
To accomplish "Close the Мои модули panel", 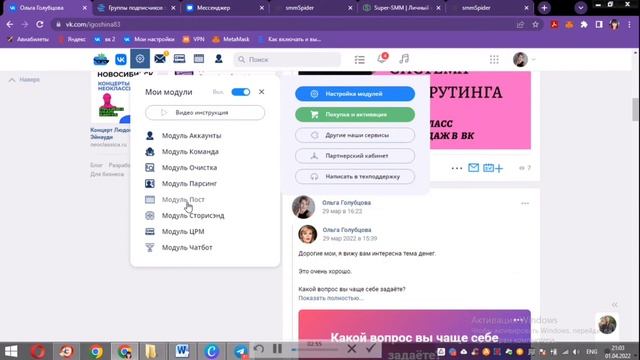I will tap(261, 92).
